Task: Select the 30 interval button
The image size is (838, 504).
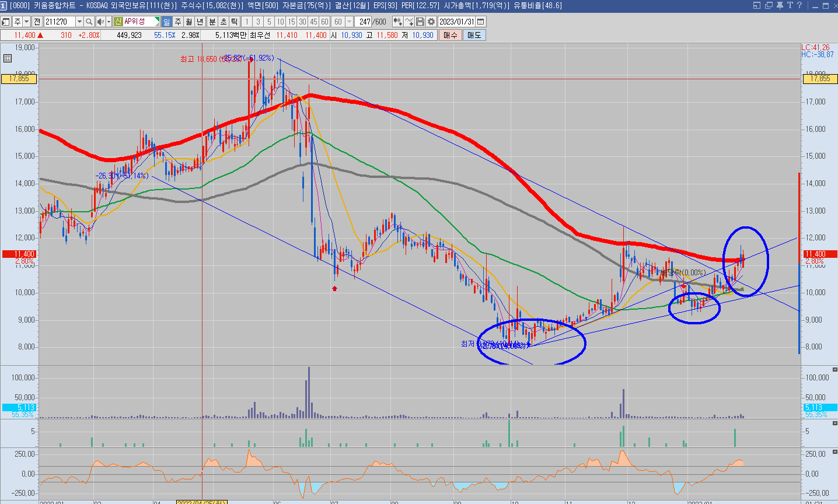Action: pos(302,22)
